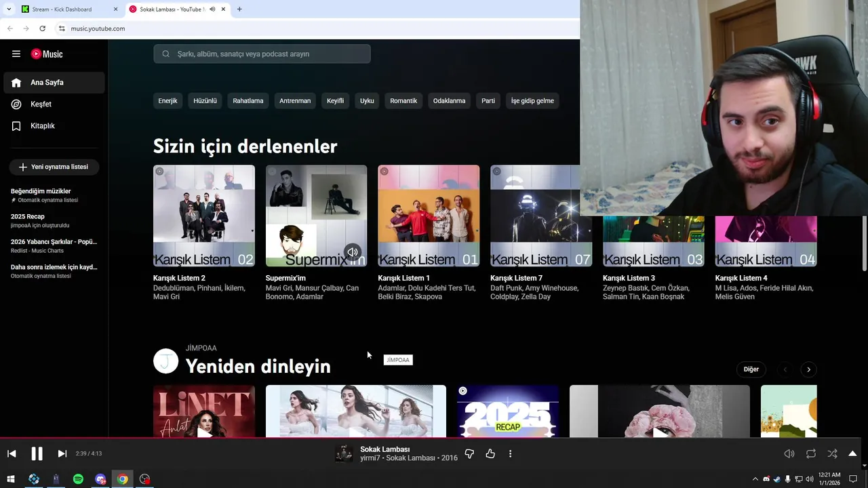Image resolution: width=868 pixels, height=488 pixels.
Task: Open the Windows notification center
Action: point(853,479)
